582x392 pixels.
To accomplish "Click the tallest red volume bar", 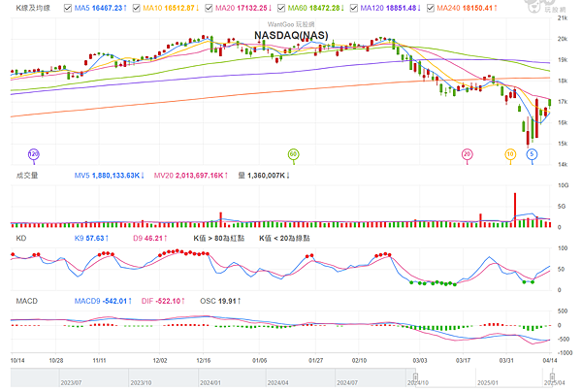I will 515,210.
